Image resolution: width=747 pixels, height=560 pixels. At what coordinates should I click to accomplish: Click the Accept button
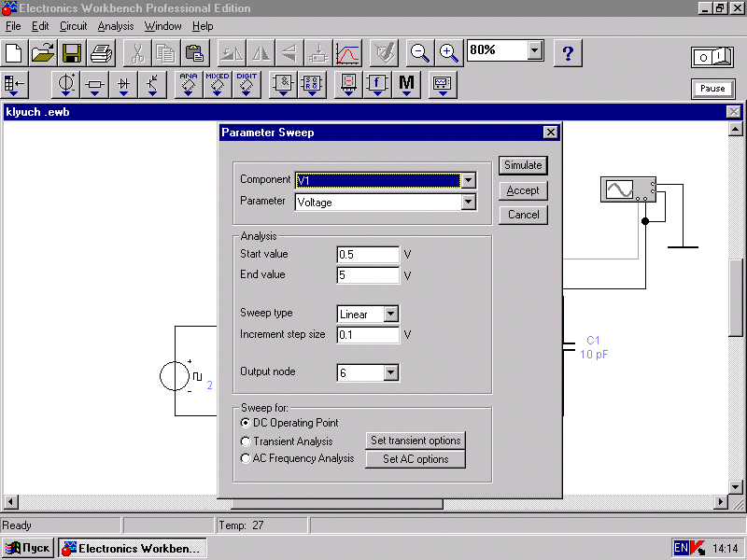tap(523, 190)
